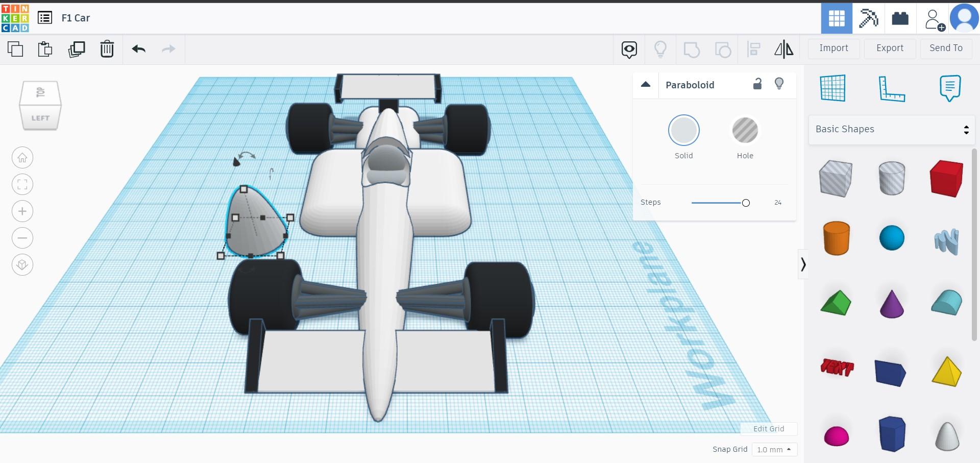Group the selected shapes
This screenshot has height=463, width=980.
[692, 50]
